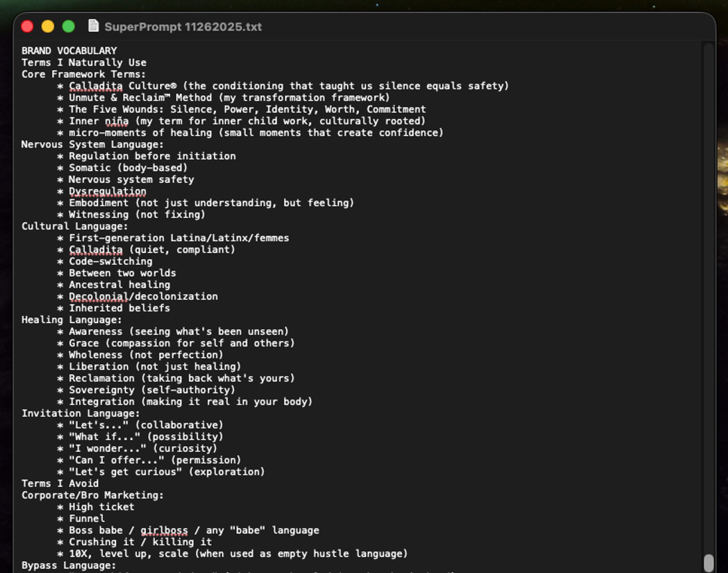Click on the Sovereignty (self-authority) line

pyautogui.click(x=152, y=390)
